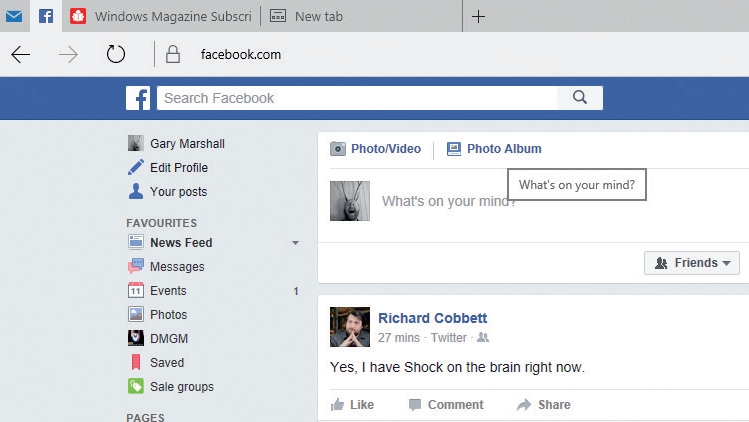749x422 pixels.
Task: Reload the page with refresh icon
Action: (x=116, y=54)
